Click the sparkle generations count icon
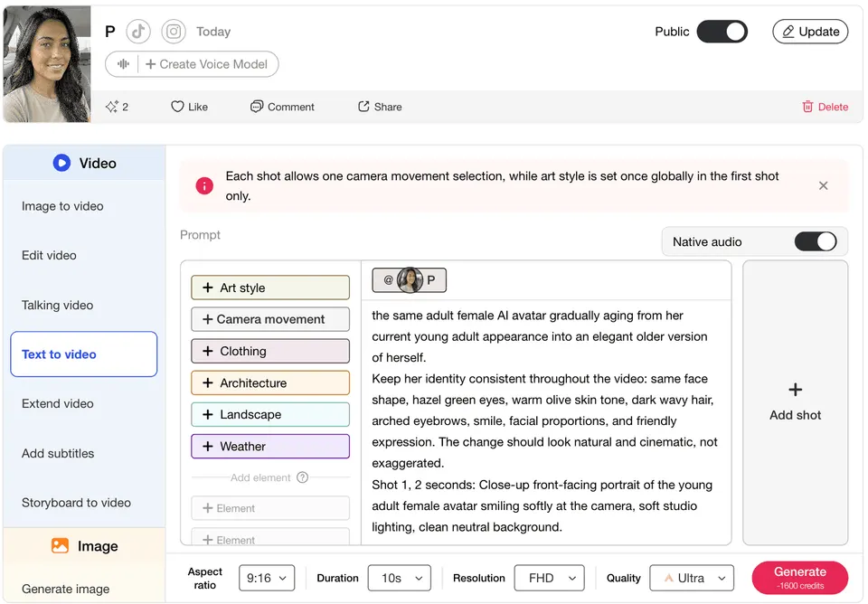The height and width of the screenshot is (604, 868). [x=112, y=107]
